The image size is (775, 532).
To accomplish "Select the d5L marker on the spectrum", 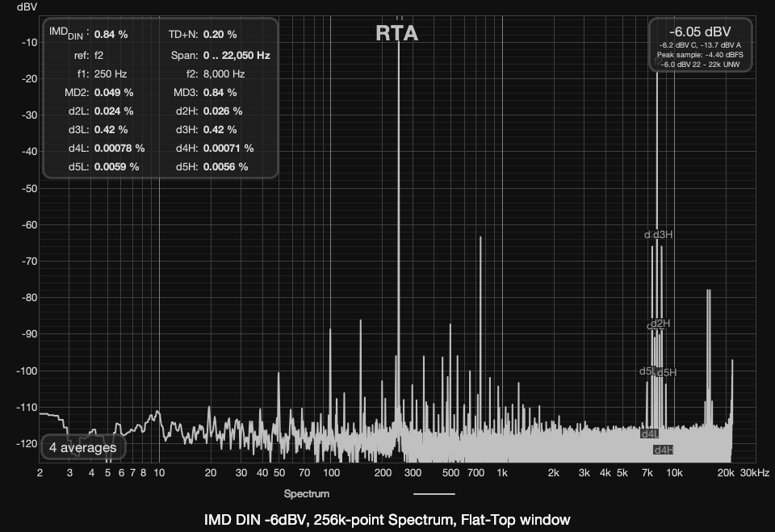I will click(647, 371).
